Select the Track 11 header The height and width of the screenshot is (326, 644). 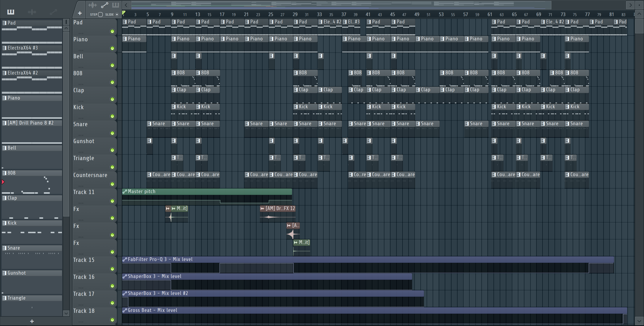click(95, 196)
